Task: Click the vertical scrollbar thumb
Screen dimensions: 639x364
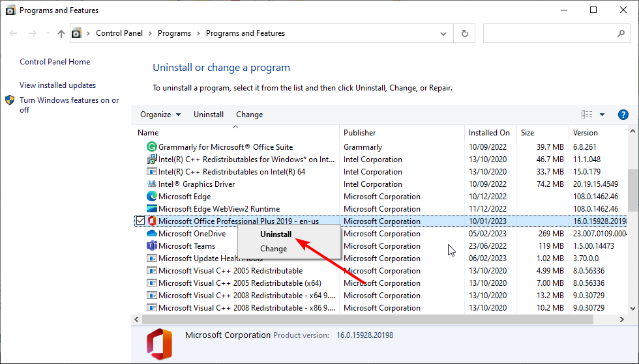Action: point(633,190)
